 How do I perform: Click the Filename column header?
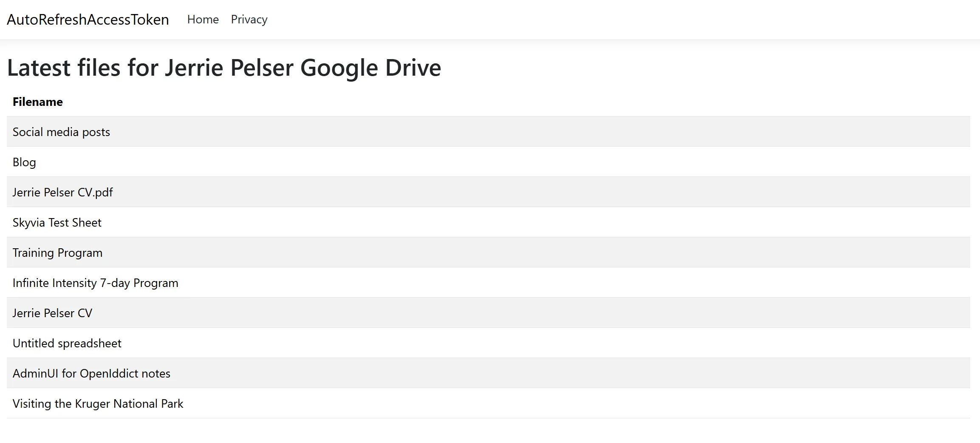pos(37,102)
